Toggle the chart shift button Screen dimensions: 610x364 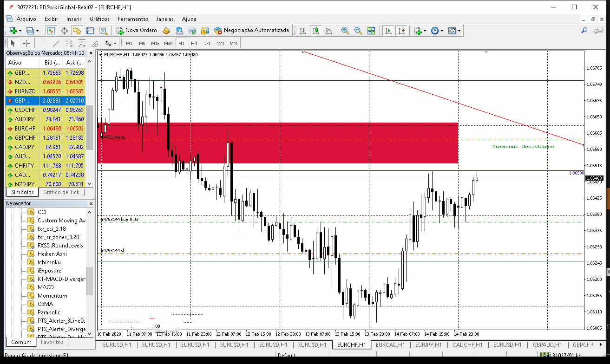401,31
